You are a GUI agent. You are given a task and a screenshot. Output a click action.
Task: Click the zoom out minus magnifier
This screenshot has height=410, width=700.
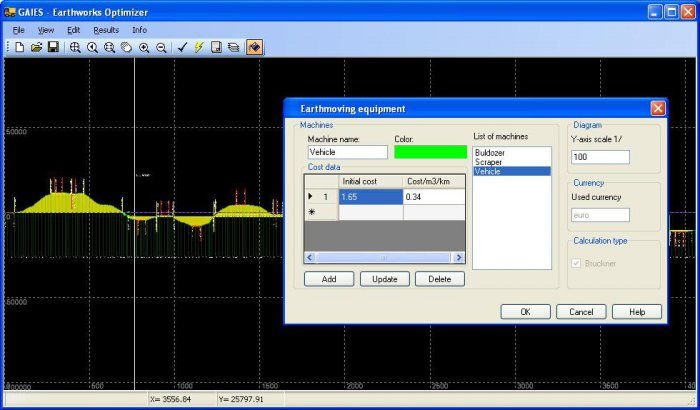coord(161,47)
